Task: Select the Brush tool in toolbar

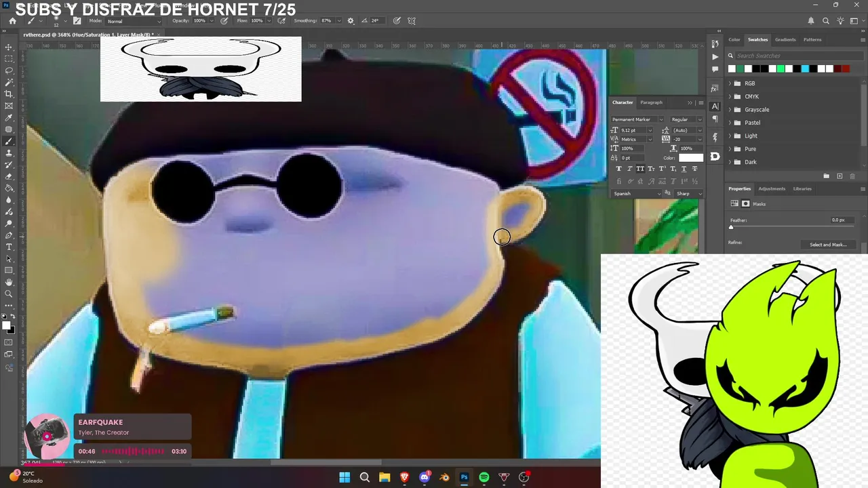Action: (9, 142)
